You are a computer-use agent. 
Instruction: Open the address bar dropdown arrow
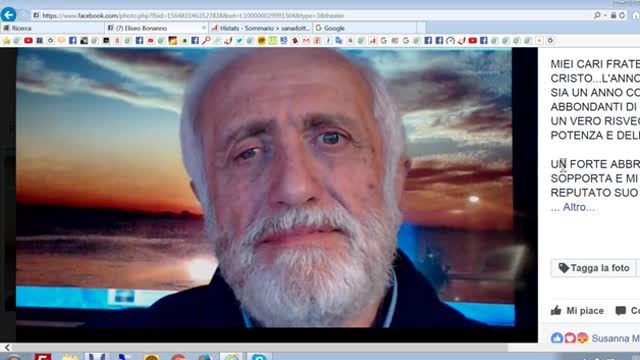[x=605, y=16]
